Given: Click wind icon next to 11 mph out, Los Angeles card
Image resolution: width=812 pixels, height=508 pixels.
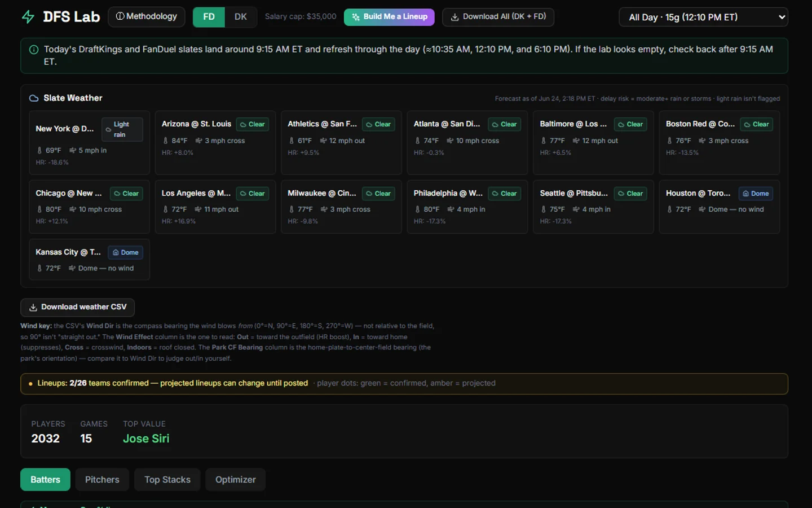Looking at the screenshot, I should point(198,209).
